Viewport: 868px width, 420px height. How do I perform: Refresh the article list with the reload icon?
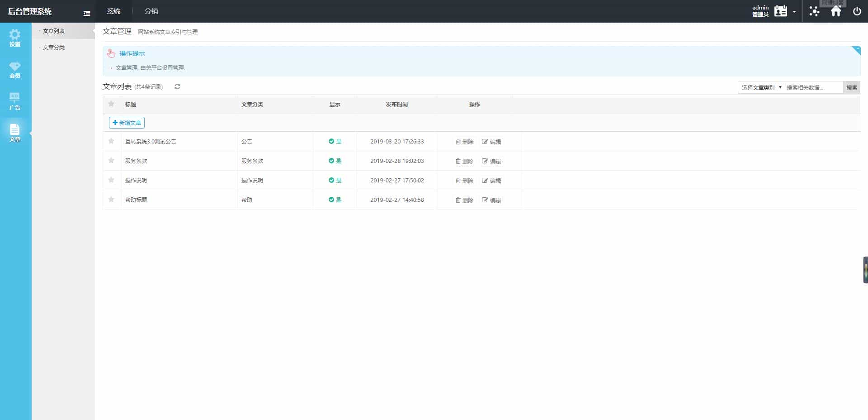(177, 86)
